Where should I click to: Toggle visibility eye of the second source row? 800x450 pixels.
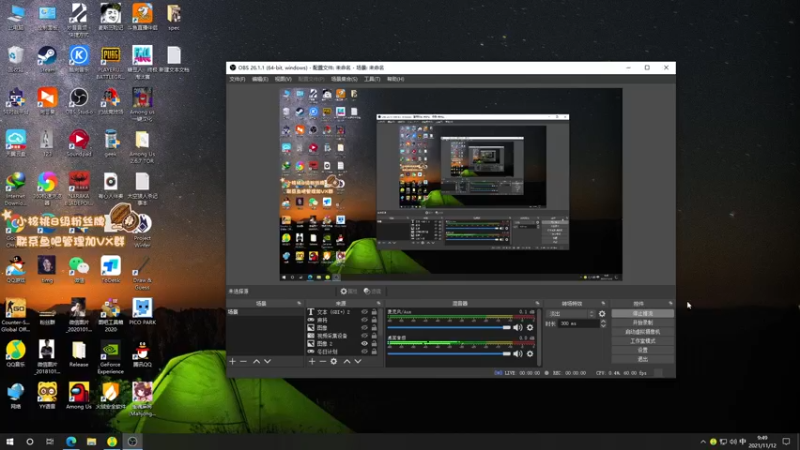364,320
